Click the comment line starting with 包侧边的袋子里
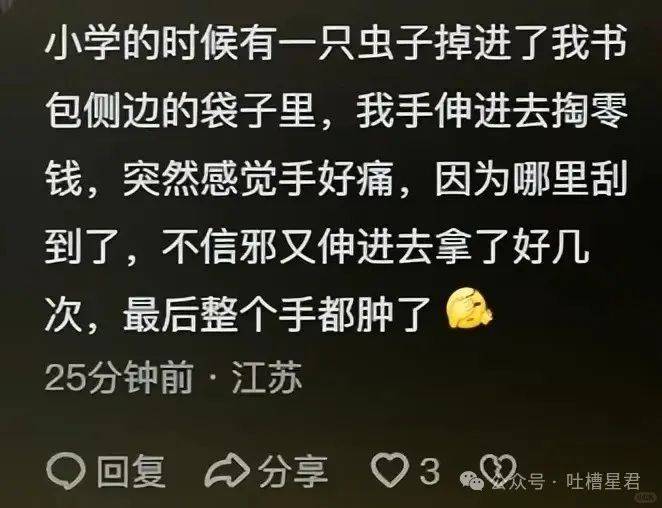The image size is (662, 508). coord(335,111)
